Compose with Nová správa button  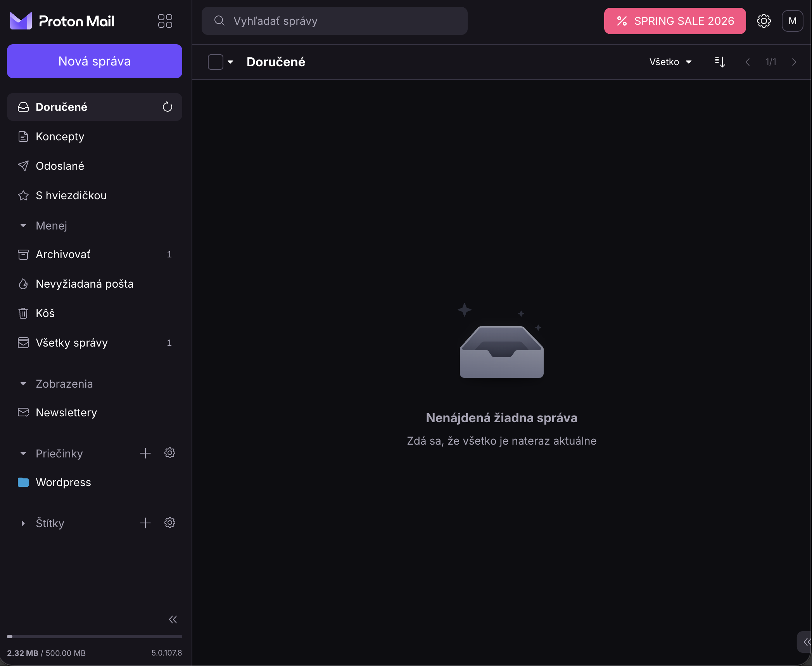tap(94, 61)
